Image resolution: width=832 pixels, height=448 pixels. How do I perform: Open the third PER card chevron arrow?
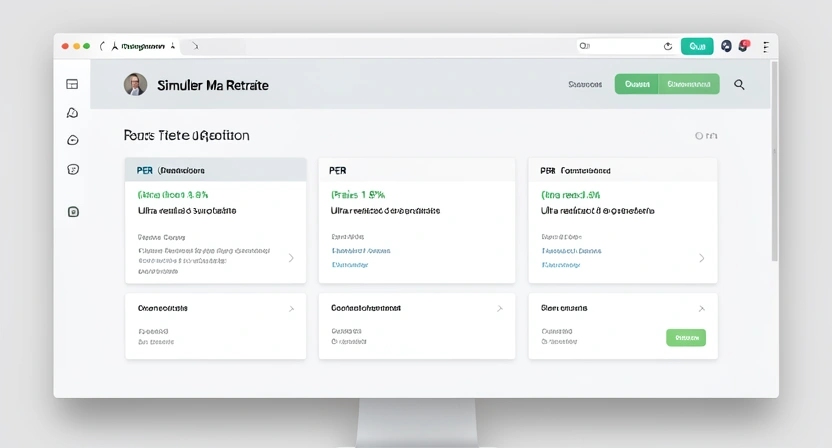point(701,258)
